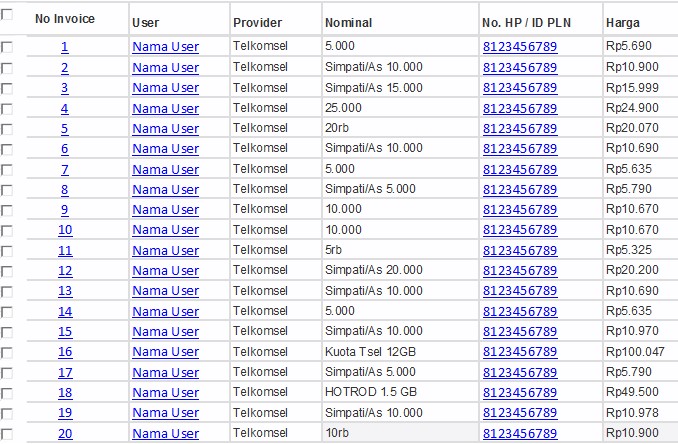
Task: Tick the checkbox for invoice 10
Action: 7,230
